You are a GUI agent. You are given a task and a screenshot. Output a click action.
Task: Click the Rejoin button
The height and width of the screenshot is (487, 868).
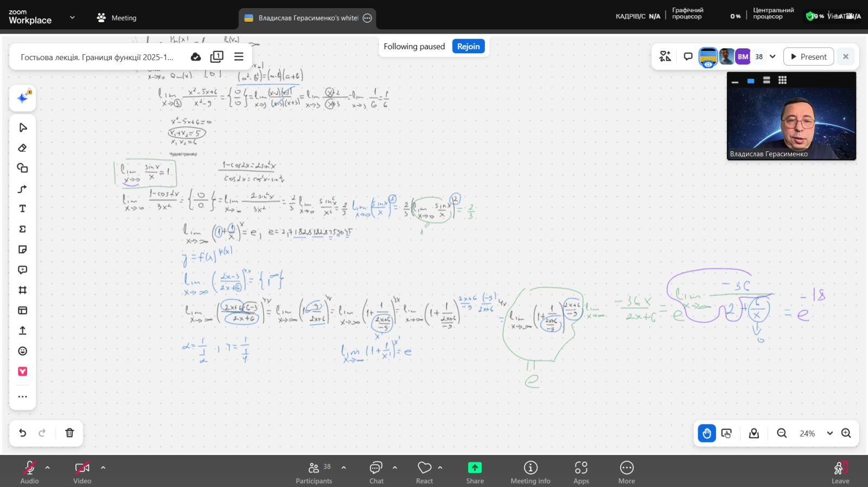468,47
